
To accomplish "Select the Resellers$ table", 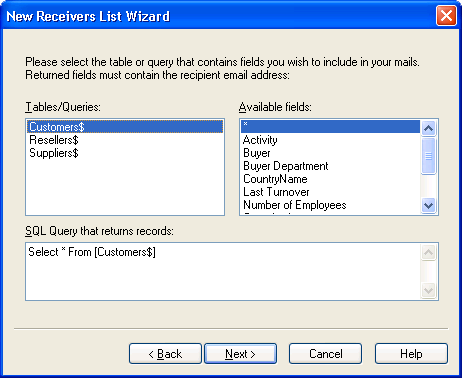I will (x=125, y=140).
